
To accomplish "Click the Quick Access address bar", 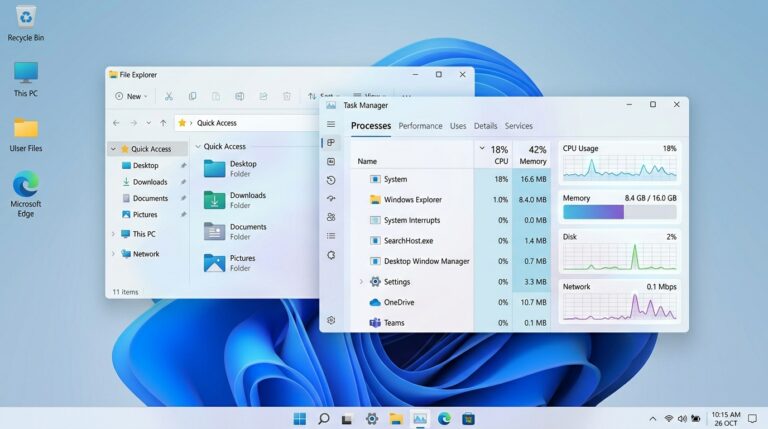I will click(248, 123).
